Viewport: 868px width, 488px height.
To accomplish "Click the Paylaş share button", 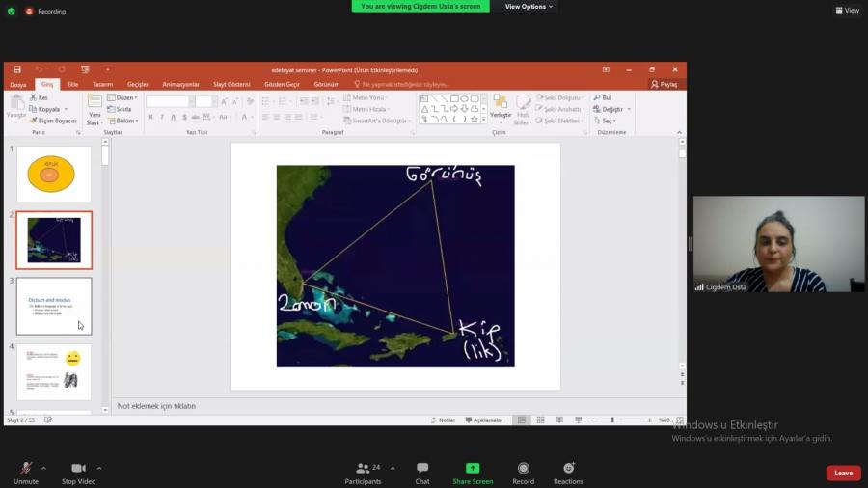I will (x=665, y=84).
